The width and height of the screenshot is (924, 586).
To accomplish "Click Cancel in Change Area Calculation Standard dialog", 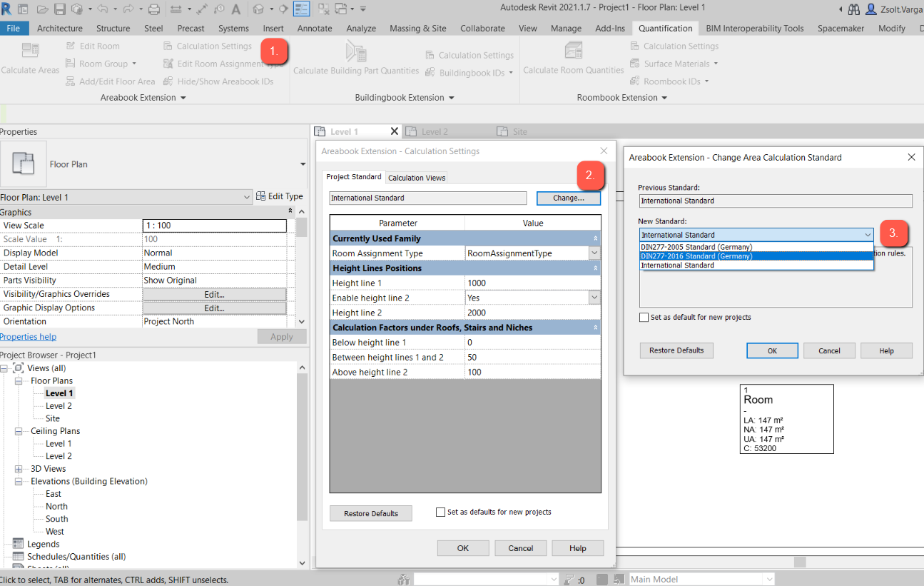I will [829, 350].
